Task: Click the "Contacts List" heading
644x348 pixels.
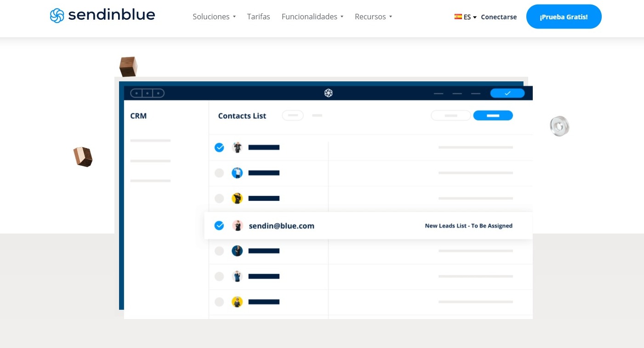Action: click(242, 116)
